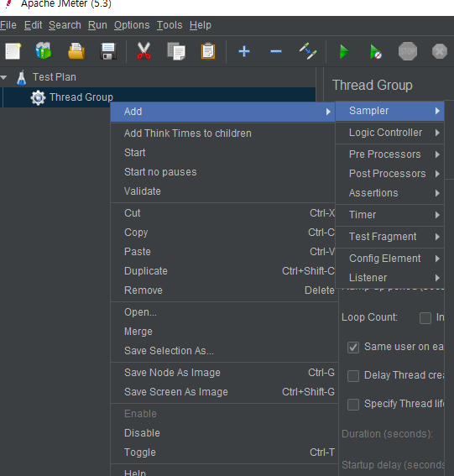Image resolution: width=454 pixels, height=476 pixels.
Task: Click the New test plan icon
Action: click(13, 51)
